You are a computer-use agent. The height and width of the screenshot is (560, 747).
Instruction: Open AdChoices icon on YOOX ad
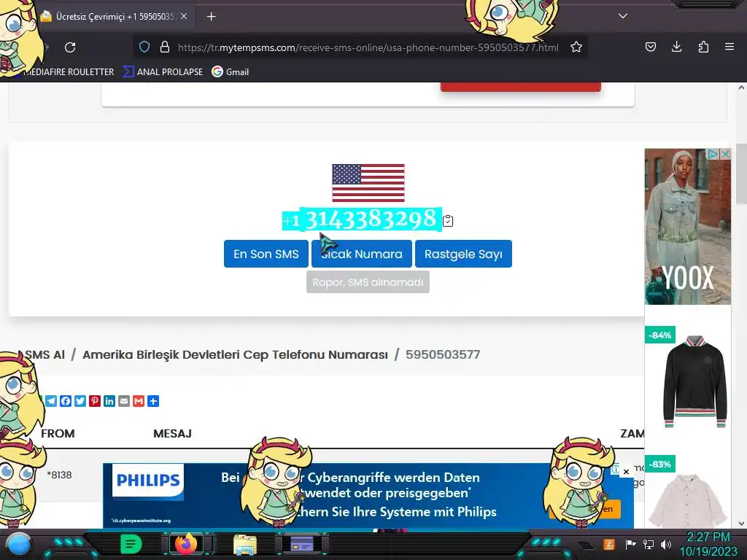(x=713, y=155)
